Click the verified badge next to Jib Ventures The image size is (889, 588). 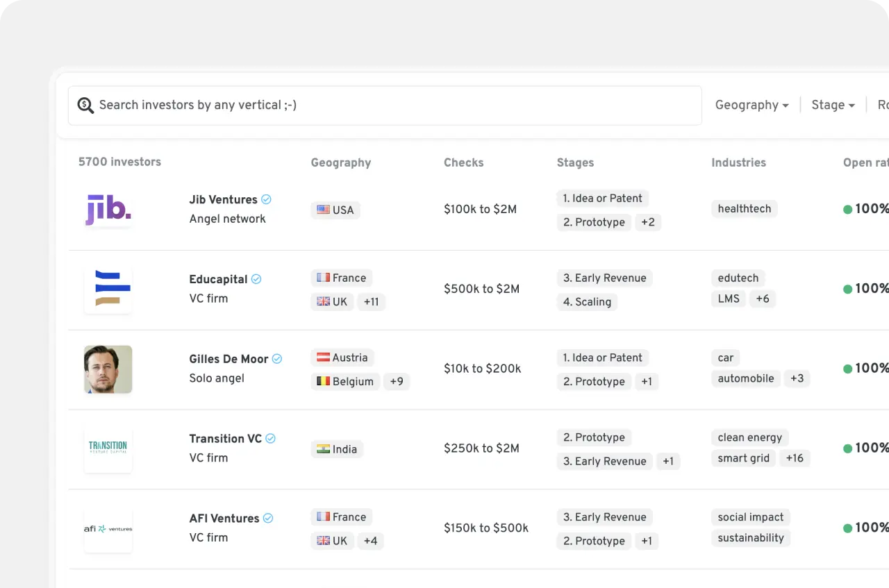pos(265,199)
